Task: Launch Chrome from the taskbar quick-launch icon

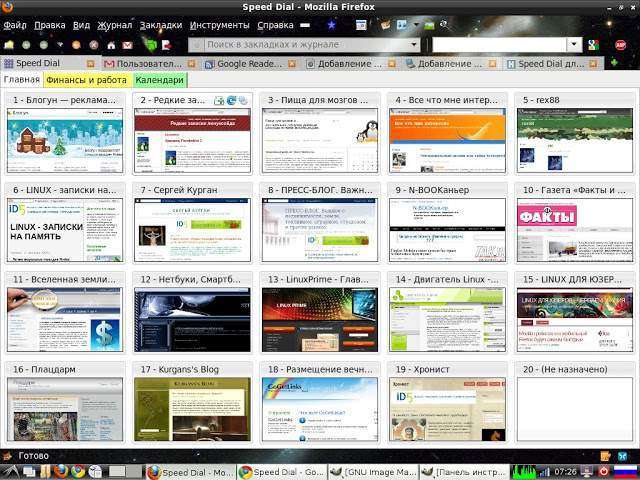Action: tap(78, 471)
